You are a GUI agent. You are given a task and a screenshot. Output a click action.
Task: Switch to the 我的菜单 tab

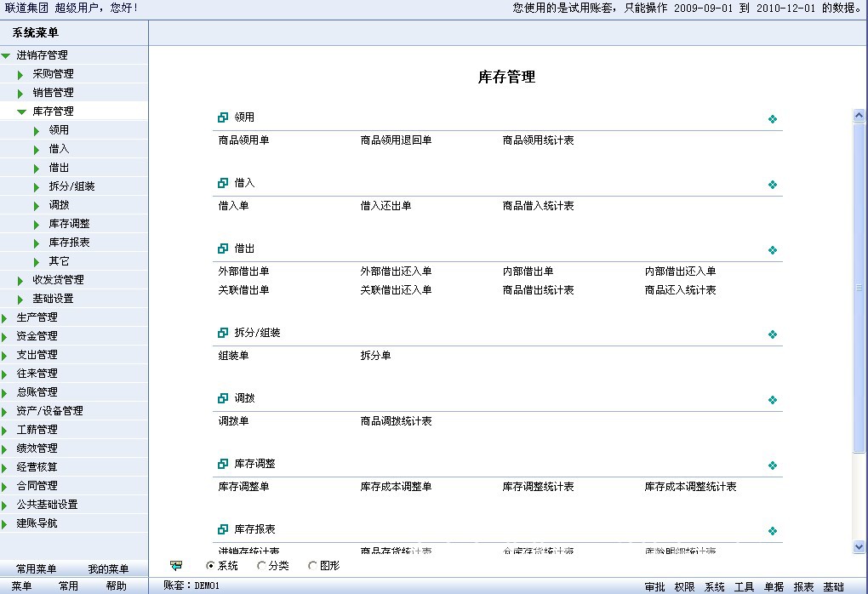click(111, 568)
